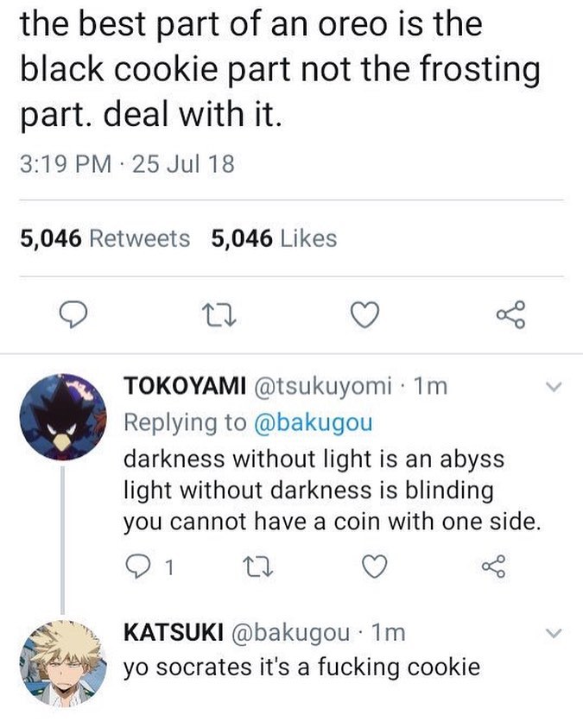The height and width of the screenshot is (728, 583).
Task: Retweet Tokoyami's reply
Action: (253, 567)
